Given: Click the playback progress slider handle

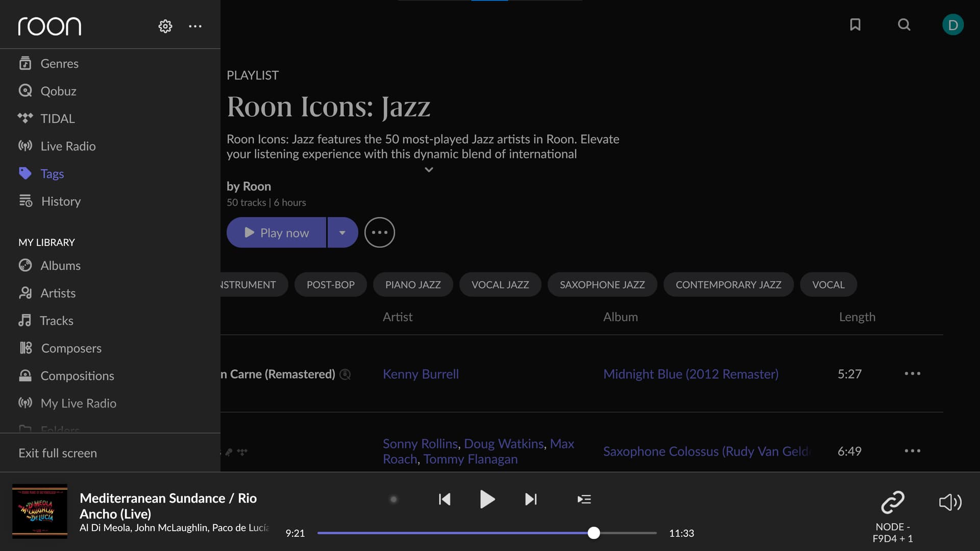Looking at the screenshot, I should pos(594,533).
